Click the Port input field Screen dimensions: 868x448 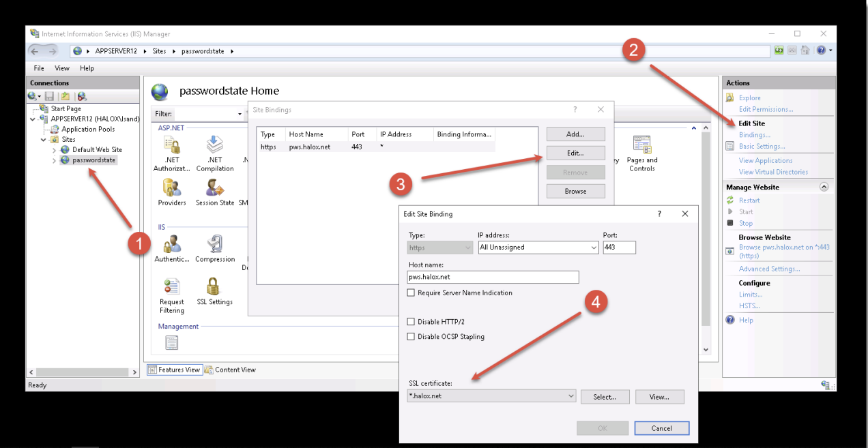(x=619, y=248)
